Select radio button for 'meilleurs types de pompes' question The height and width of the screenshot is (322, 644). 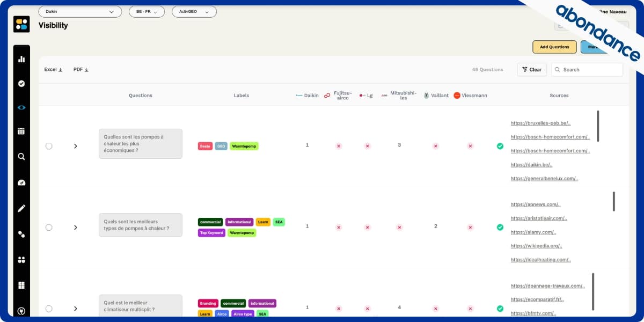pos(49,228)
